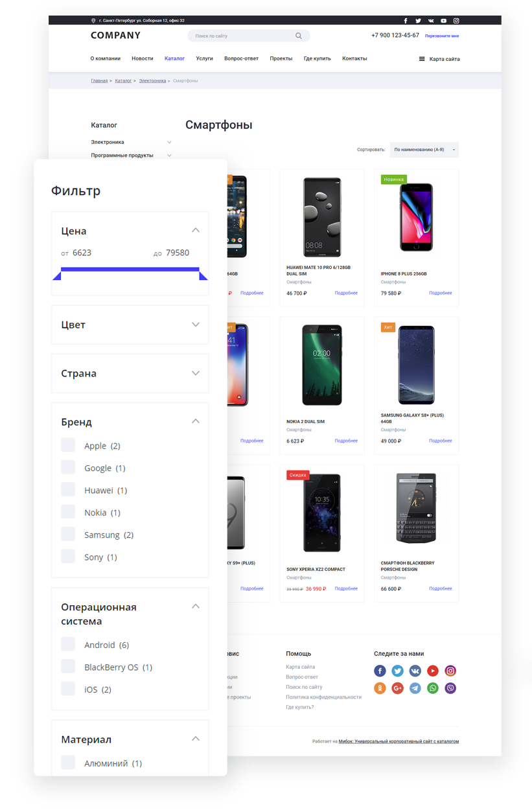Open the Viber icon in footer
The image size is (532, 810).
click(x=450, y=688)
